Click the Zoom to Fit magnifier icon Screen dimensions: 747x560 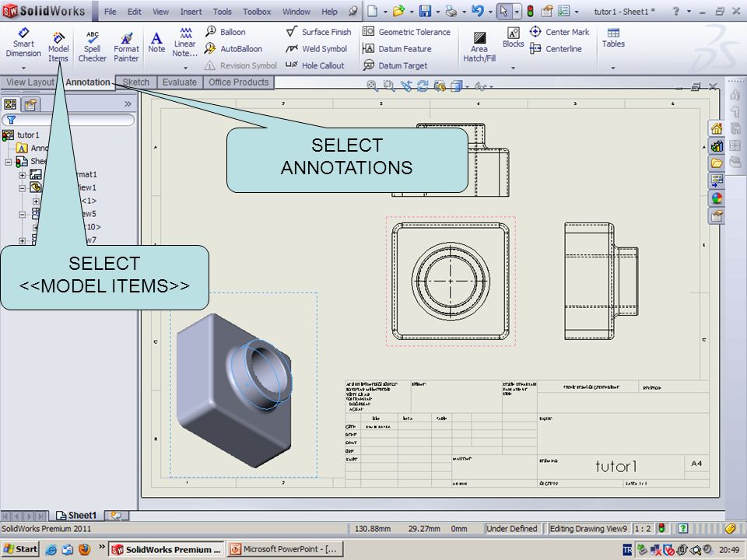[372, 86]
